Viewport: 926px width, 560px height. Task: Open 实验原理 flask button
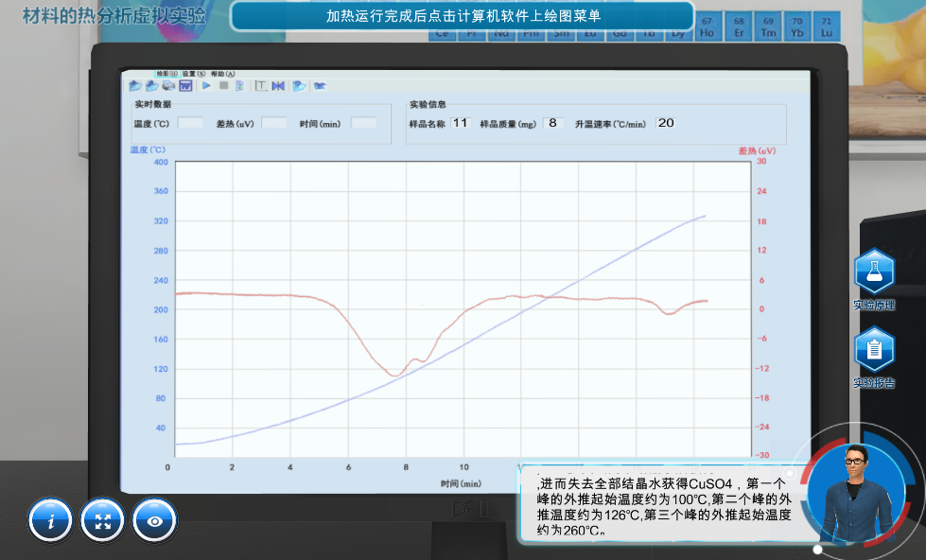874,273
